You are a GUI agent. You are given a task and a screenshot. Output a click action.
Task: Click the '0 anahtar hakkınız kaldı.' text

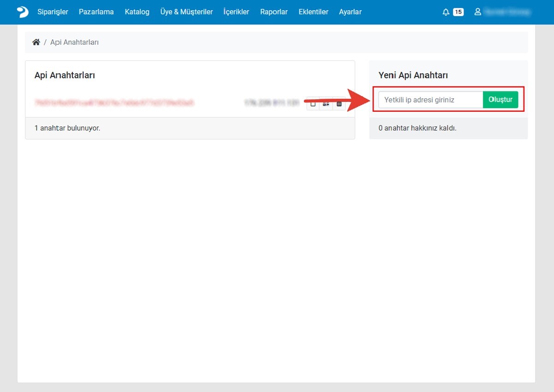pos(417,128)
